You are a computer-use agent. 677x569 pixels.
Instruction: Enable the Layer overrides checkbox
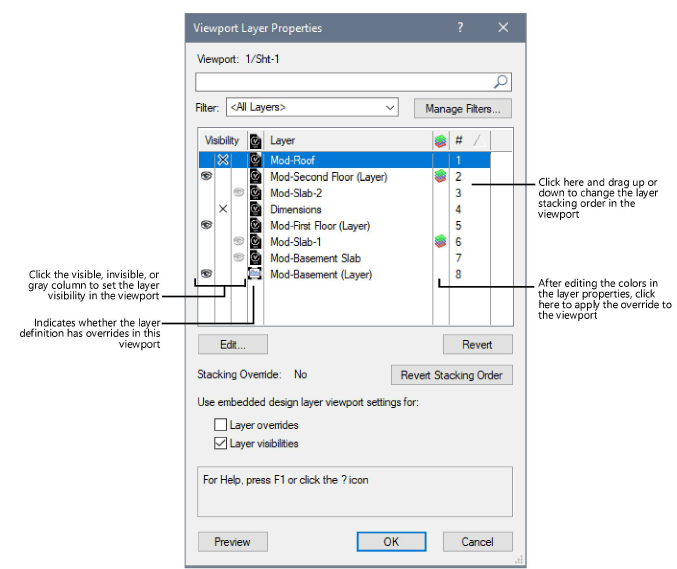point(220,425)
